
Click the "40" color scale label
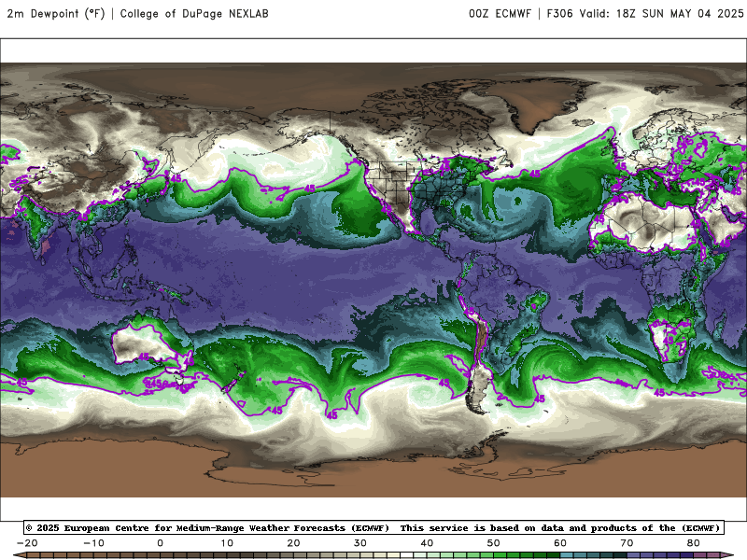click(427, 543)
